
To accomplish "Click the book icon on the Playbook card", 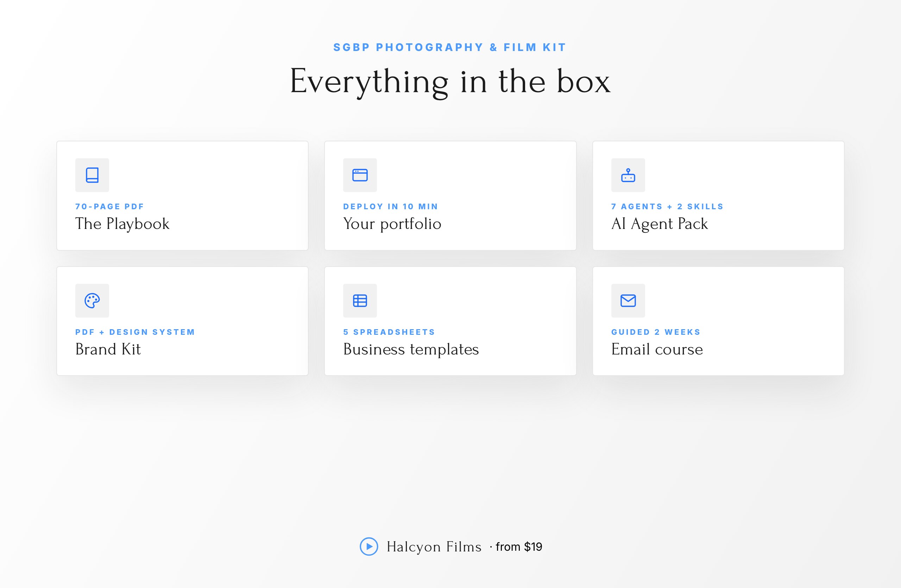I will pos(92,175).
